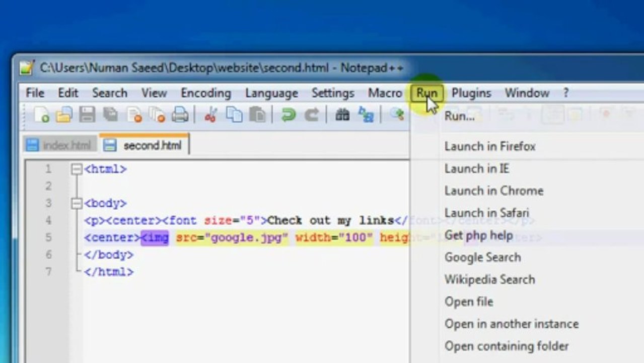Click the "Check out my links" text
Screen dimensions: 644x363
tap(330, 221)
